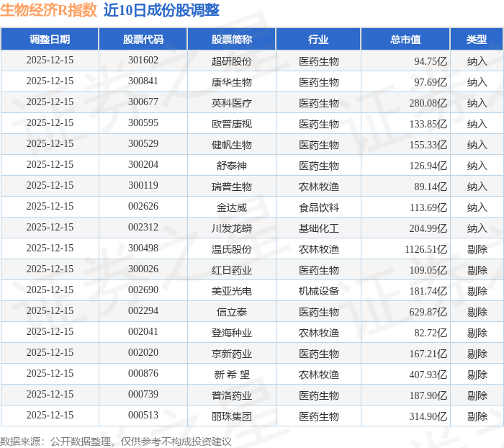Click the 调整日期 column header
The height and width of the screenshot is (448, 504).
click(50, 39)
